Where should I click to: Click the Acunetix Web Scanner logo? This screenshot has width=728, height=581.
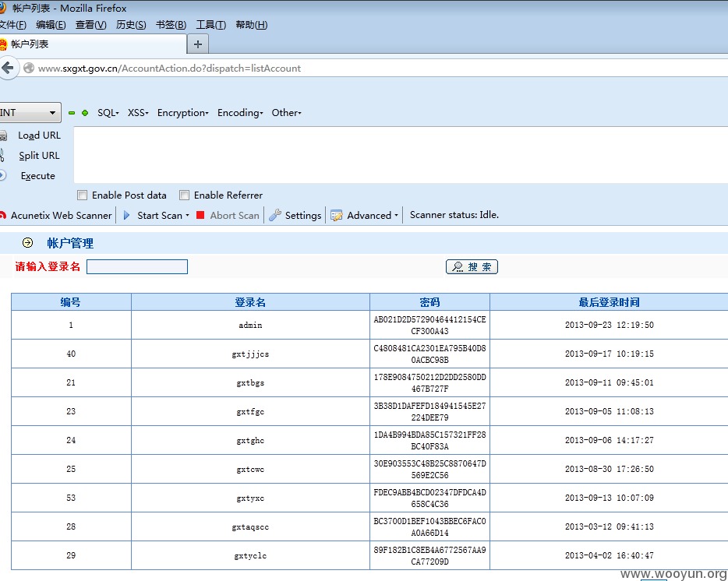[3, 215]
